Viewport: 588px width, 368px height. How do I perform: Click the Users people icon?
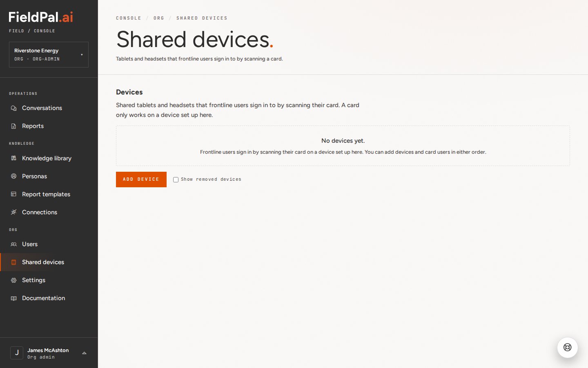[x=13, y=244]
